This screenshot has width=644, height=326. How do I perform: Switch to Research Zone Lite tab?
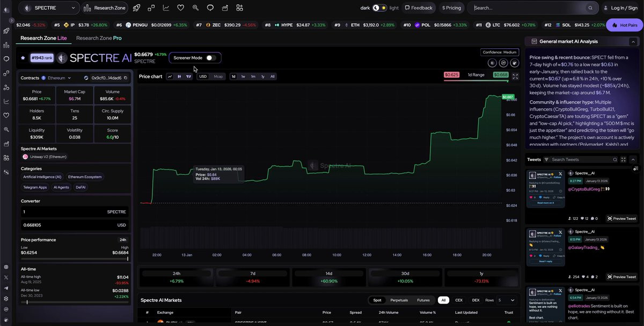43,38
